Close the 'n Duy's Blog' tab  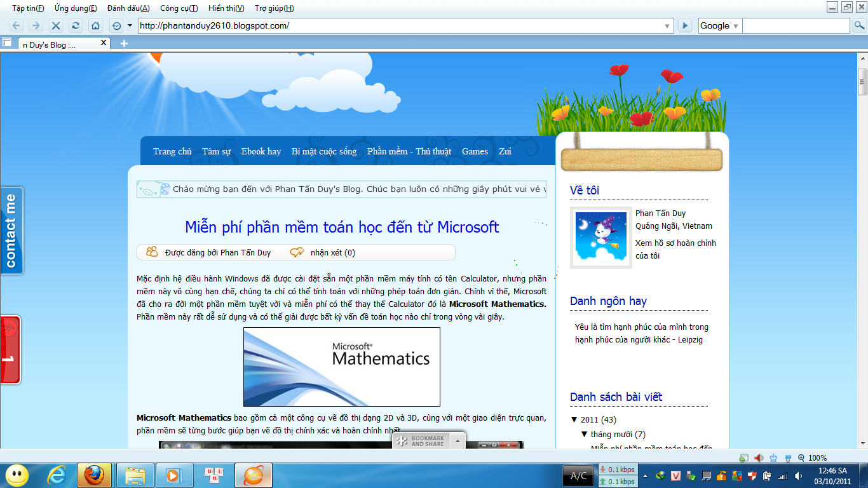[x=104, y=43]
